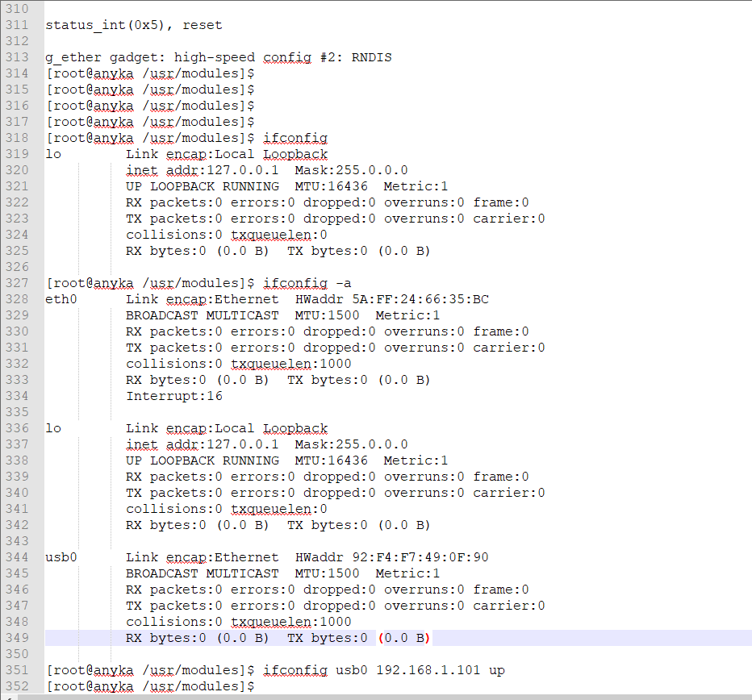The image size is (752, 700).
Task: Click line number 327 in the gutter
Action: click(x=17, y=283)
